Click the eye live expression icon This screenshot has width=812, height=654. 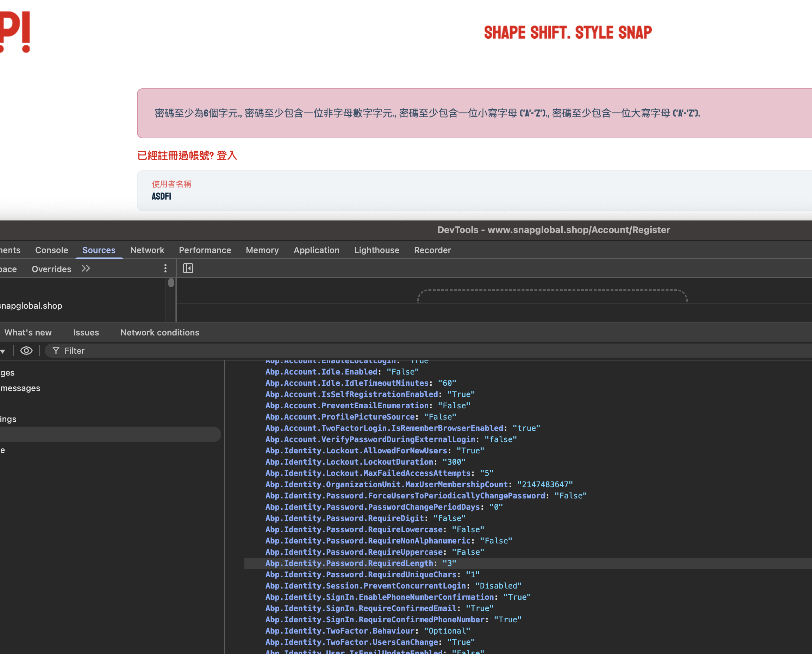(26, 351)
